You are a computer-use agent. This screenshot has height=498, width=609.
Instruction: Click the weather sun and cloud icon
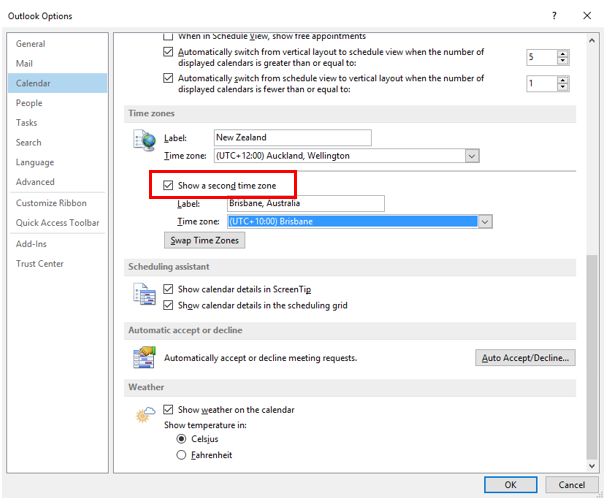(x=145, y=414)
